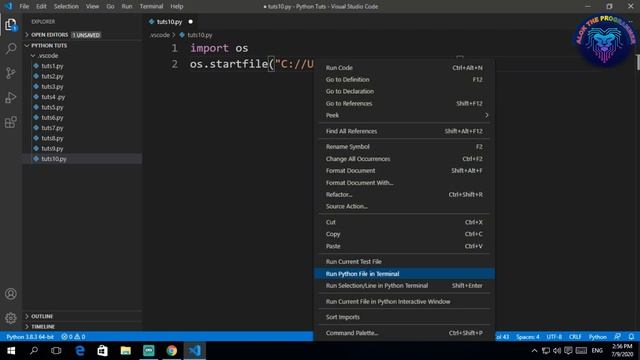Choose Copy from context menu
The width and height of the screenshot is (640, 360).
point(404,234)
